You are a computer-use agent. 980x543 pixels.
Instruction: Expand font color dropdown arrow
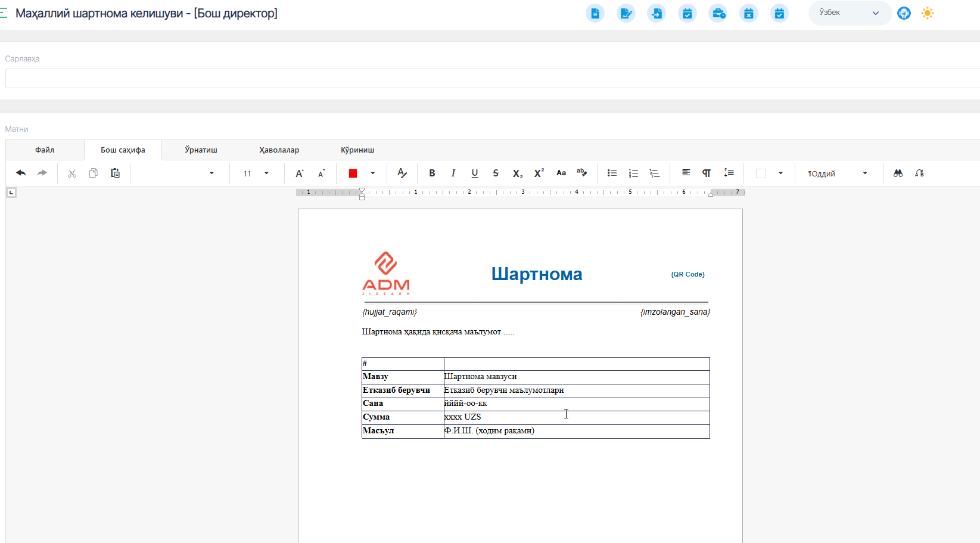click(373, 173)
